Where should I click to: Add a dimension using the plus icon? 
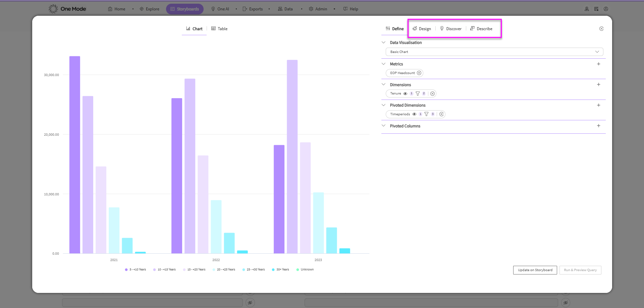(598, 84)
